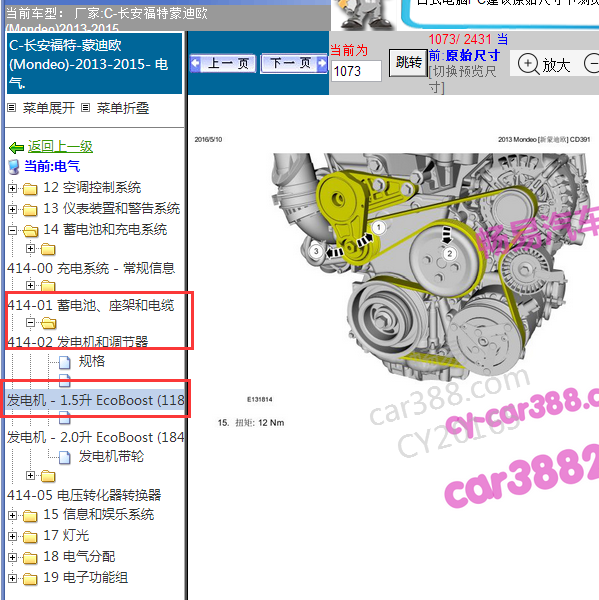Screen dimensions: 599x600
Task: Click the E131814 figure label
Action: tap(260, 399)
